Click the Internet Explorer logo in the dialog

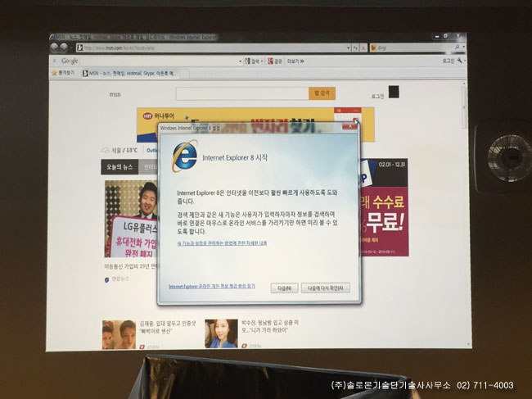(x=185, y=156)
